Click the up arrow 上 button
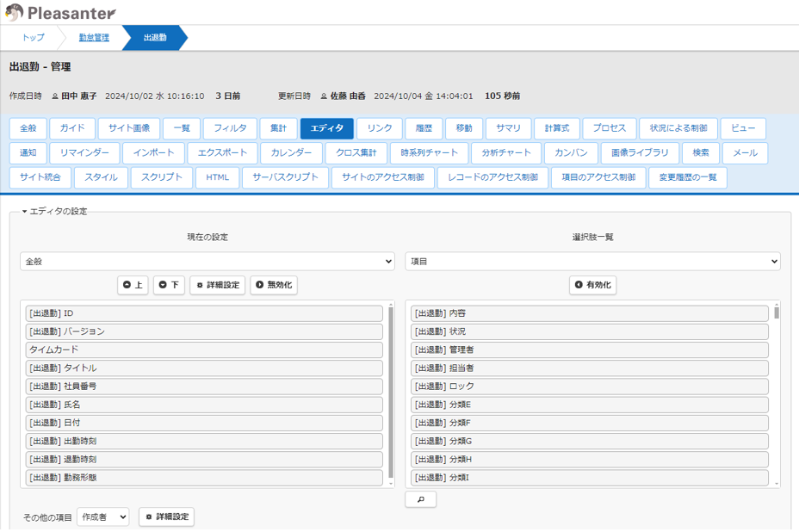Viewport: 799px width, 532px height. 133,285
